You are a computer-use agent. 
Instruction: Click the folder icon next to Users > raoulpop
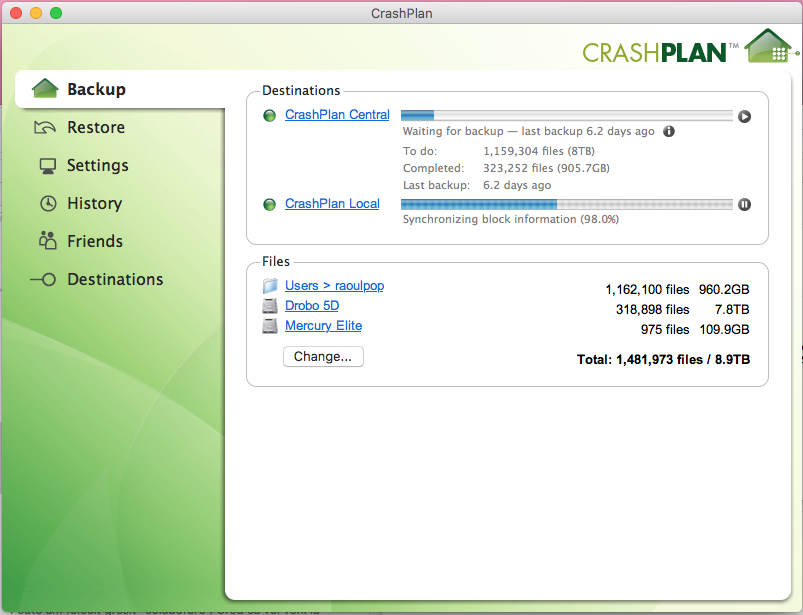(269, 286)
